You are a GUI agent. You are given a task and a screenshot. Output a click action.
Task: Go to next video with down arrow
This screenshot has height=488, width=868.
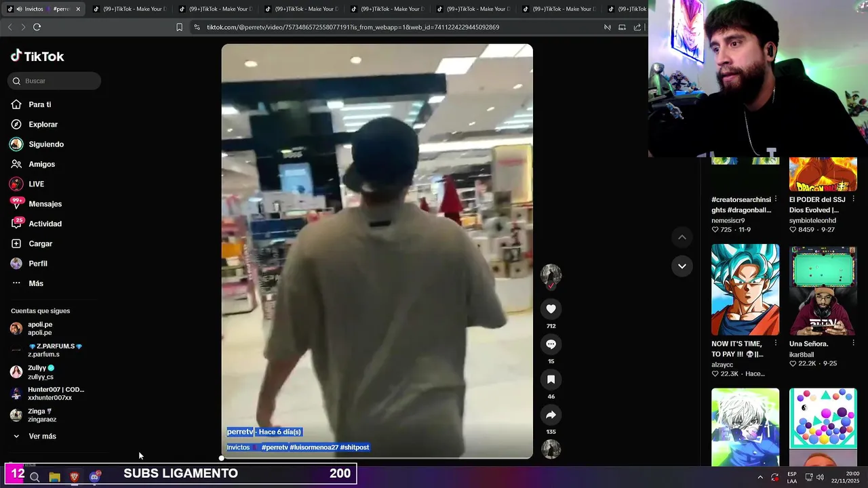pyautogui.click(x=682, y=266)
